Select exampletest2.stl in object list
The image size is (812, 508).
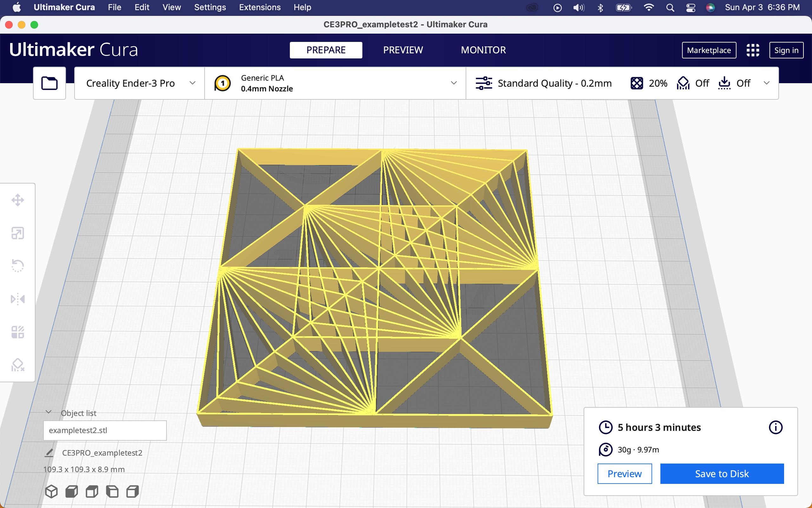coord(105,431)
